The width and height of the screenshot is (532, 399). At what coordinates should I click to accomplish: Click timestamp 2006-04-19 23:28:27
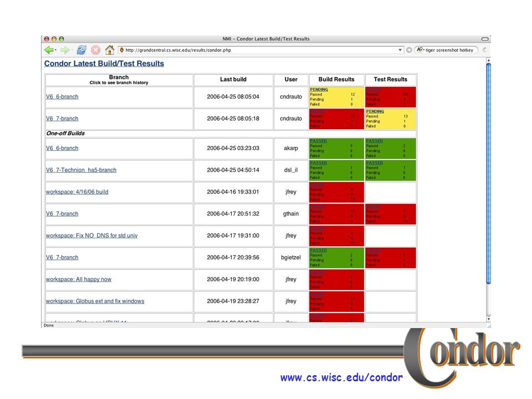(233, 301)
